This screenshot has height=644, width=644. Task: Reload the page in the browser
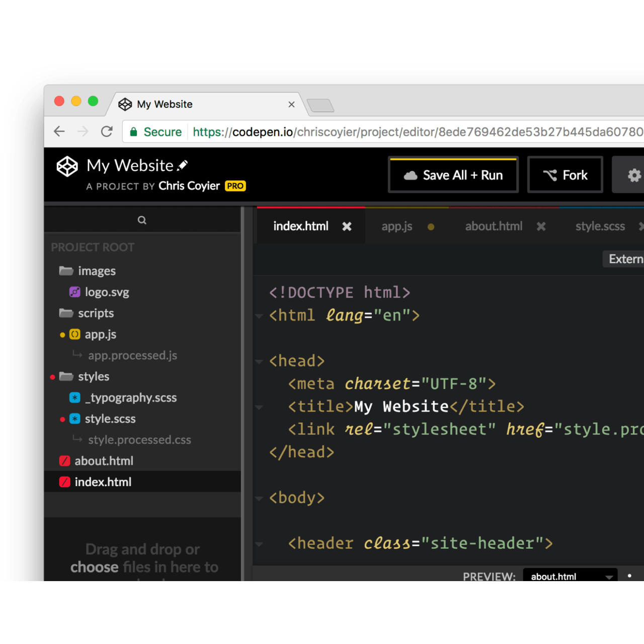tap(107, 132)
